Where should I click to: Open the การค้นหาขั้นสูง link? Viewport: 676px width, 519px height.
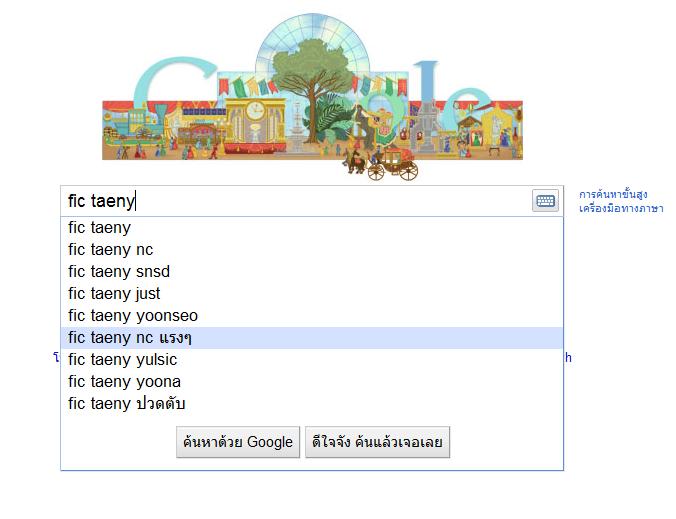click(613, 195)
